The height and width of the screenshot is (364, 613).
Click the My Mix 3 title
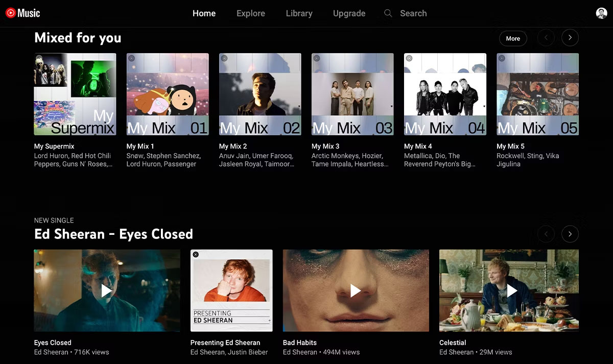tap(325, 146)
